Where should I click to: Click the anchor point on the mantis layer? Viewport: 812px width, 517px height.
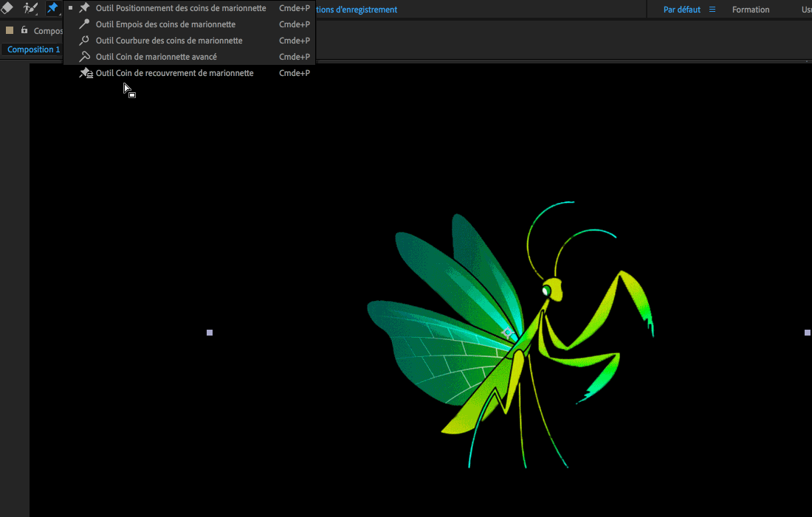508,333
